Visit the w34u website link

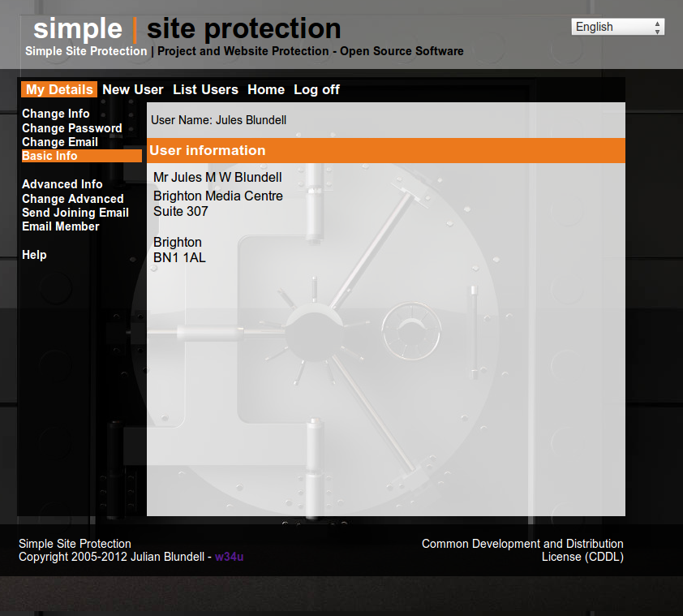pos(230,557)
